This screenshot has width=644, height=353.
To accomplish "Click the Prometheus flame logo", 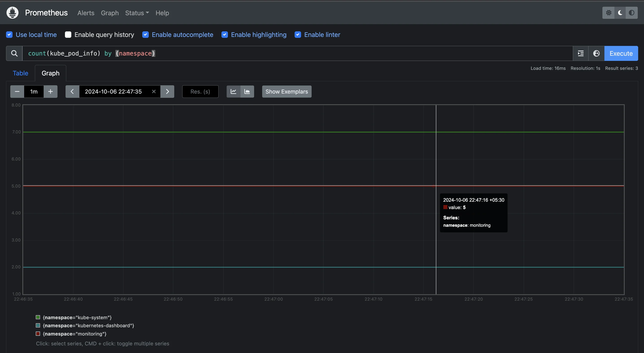I will pyautogui.click(x=13, y=13).
